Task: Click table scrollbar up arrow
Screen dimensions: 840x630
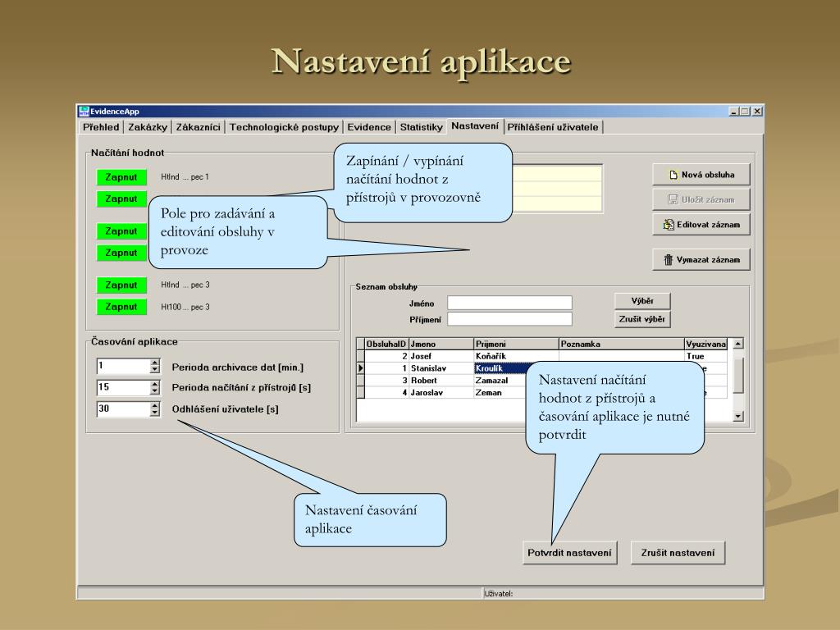Action: 738,344
